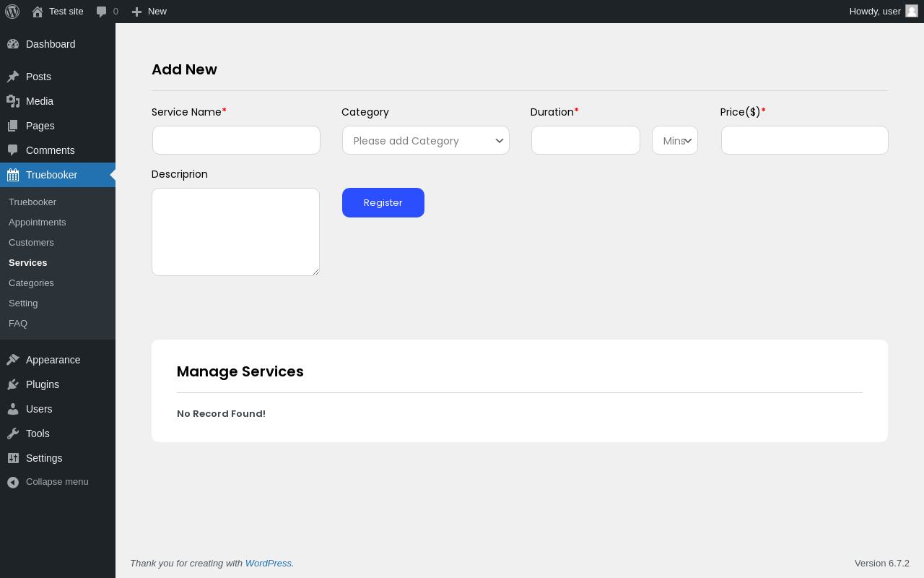Follow the WordPress footer link
Viewport: 924px width, 578px height.
click(268, 564)
